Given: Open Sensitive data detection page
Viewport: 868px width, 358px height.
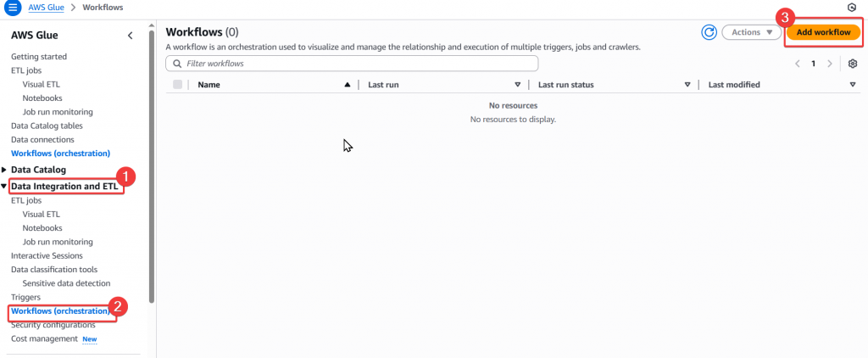Looking at the screenshot, I should (66, 283).
